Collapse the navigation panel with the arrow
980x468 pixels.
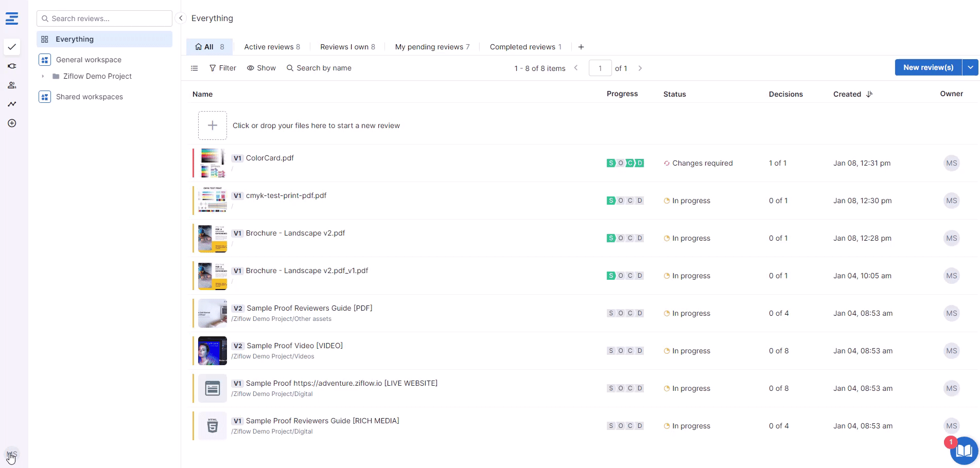pyautogui.click(x=181, y=18)
